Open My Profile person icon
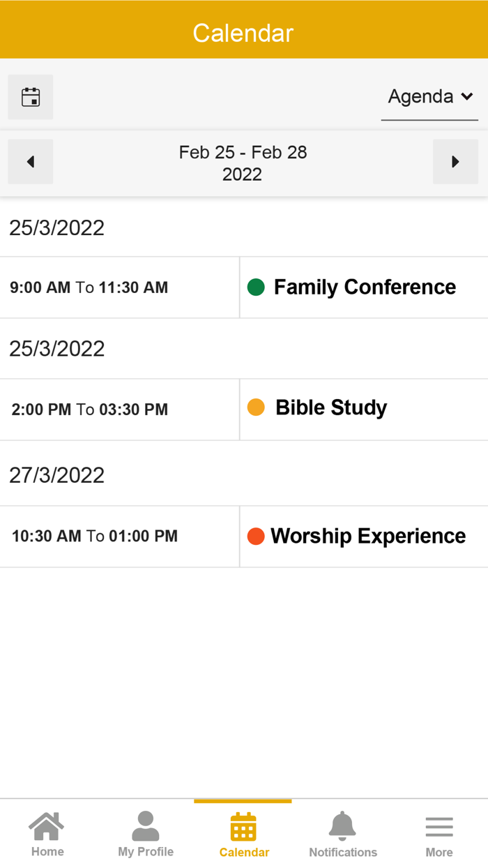Screen dimensions: 488x868 point(146,827)
